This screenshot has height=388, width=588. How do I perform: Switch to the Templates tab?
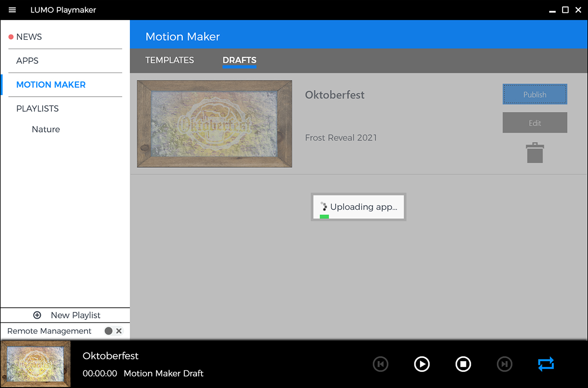pyautogui.click(x=170, y=60)
